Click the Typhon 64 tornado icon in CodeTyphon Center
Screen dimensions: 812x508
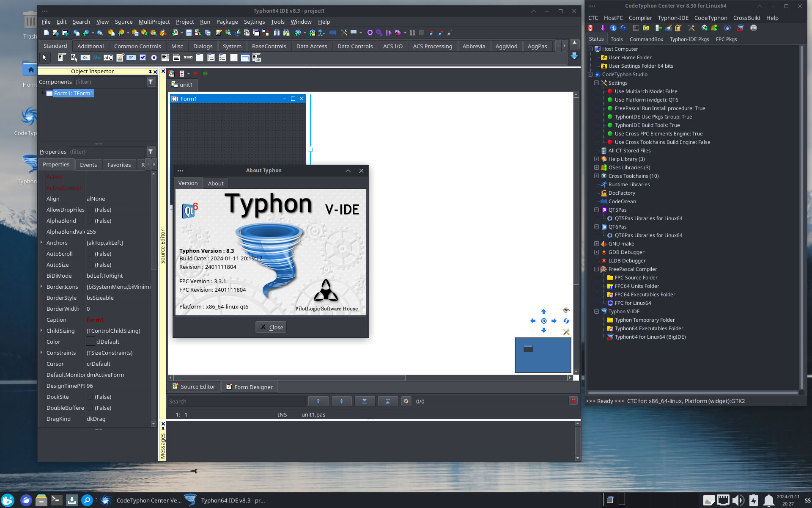pyautogui.click(x=740, y=28)
